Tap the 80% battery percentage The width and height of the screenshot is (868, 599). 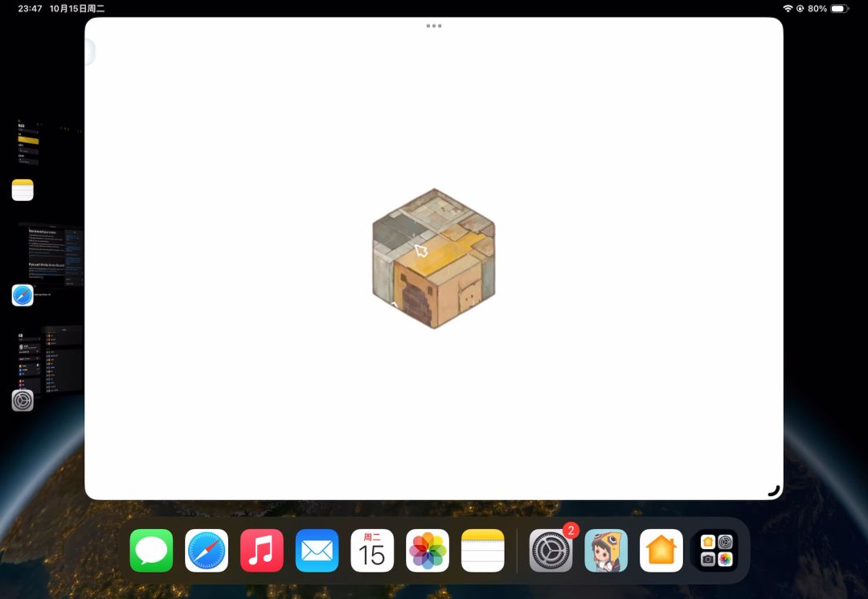(817, 8)
